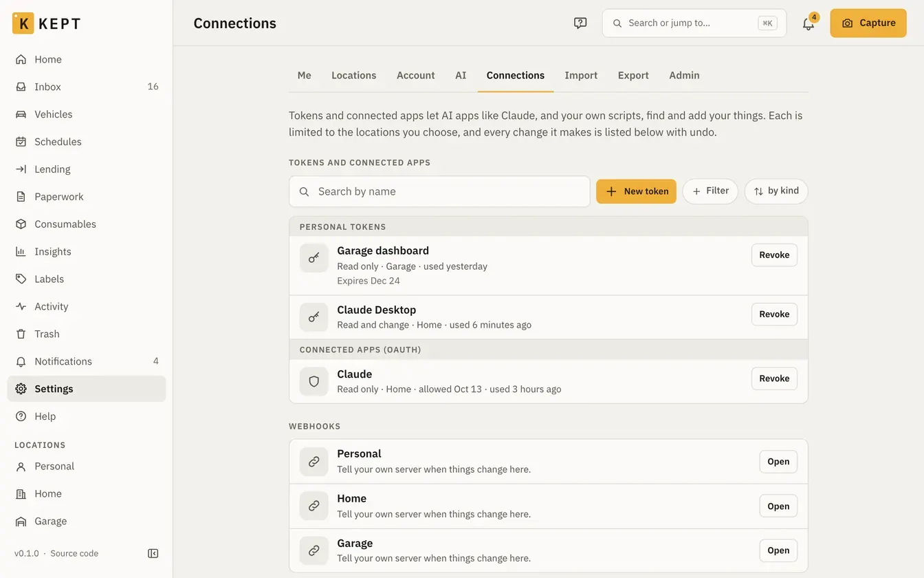The image size is (924, 578).
Task: Open the AI settings tab
Action: [461, 76]
